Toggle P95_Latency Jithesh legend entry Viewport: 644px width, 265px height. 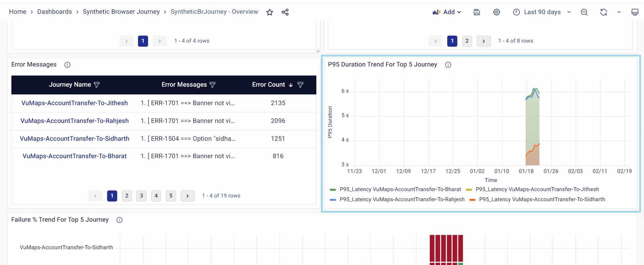537,189
